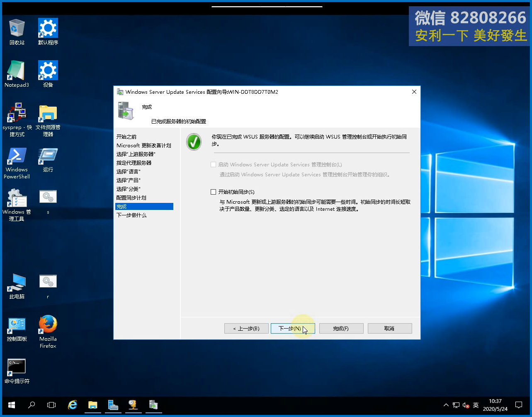Open the 设备 desktop gear icon
532x417 pixels.
coord(48,74)
